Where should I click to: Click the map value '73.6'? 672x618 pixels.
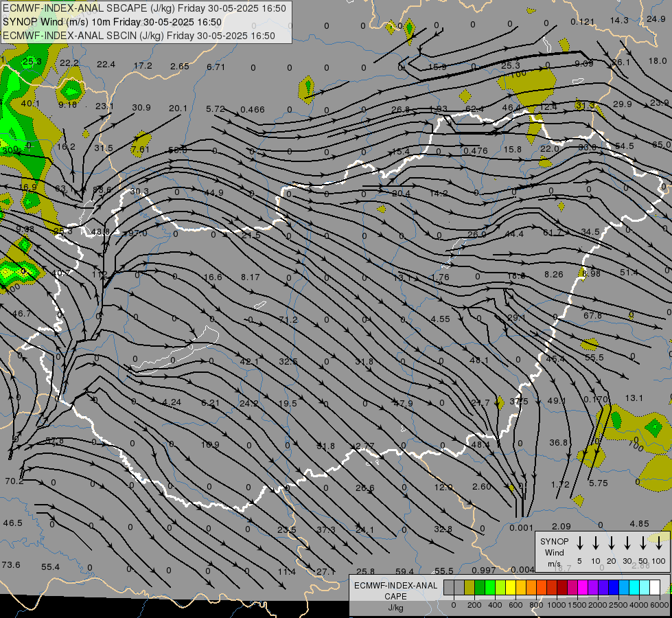(x=11, y=565)
